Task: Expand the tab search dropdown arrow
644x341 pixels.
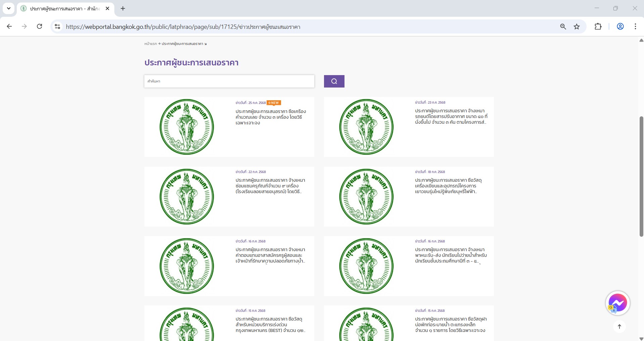Action: pos(9,8)
